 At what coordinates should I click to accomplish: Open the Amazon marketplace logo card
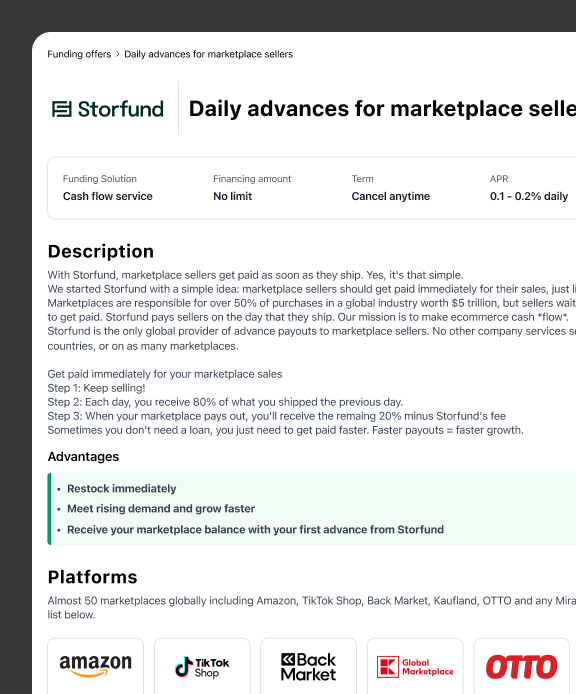pyautogui.click(x=96, y=666)
